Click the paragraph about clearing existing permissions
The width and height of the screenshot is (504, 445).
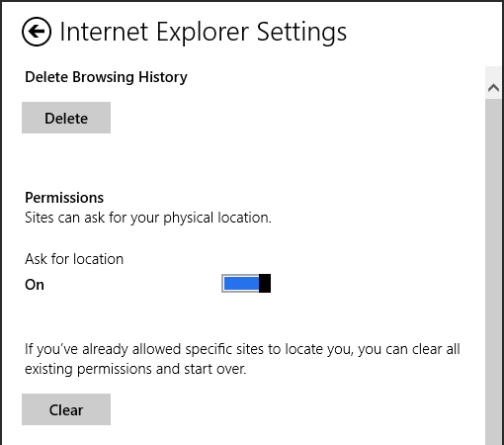[x=242, y=359]
